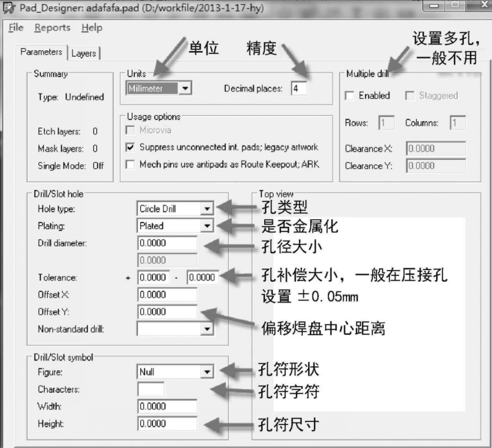This screenshot has height=448, width=492.
Task: Click the 'Mask layers:' summary row
Action: pyautogui.click(x=68, y=149)
